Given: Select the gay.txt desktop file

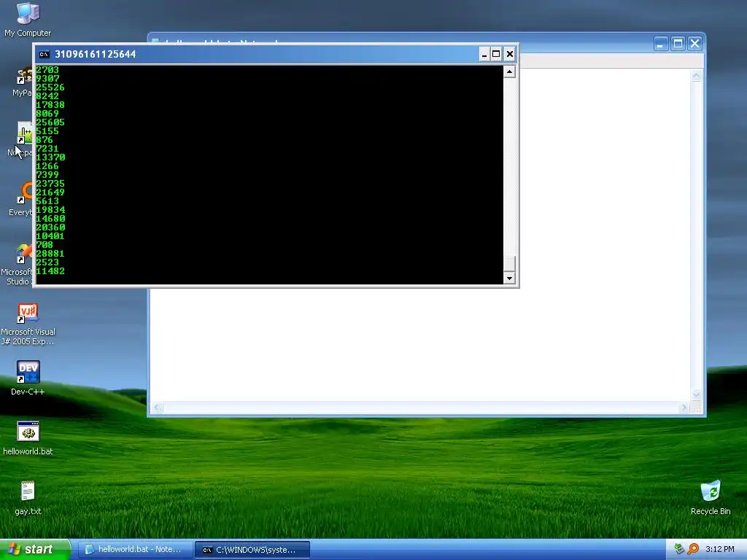Looking at the screenshot, I should (x=28, y=498).
